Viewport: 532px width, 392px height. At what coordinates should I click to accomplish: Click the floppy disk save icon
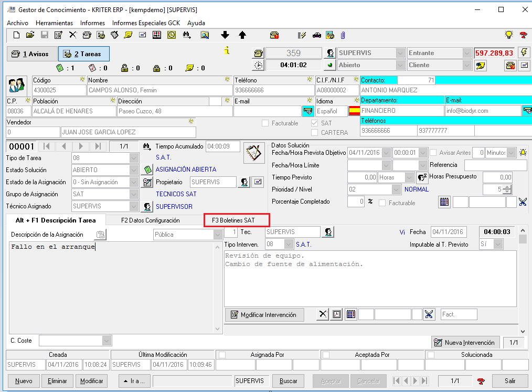click(45, 35)
